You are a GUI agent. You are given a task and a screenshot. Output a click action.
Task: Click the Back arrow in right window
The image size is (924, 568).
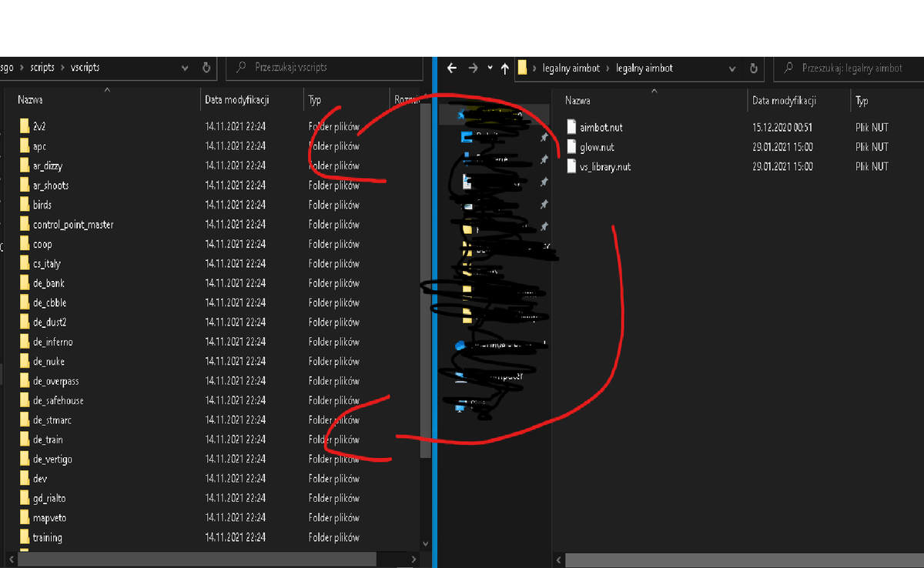click(452, 68)
